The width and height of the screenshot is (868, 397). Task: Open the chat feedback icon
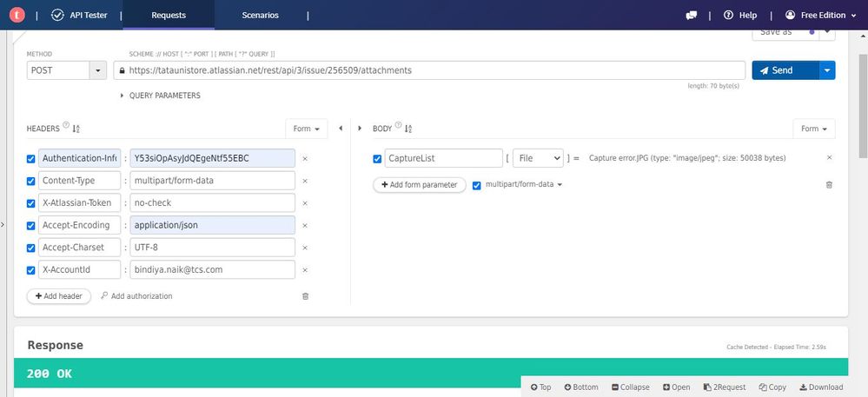pyautogui.click(x=691, y=16)
